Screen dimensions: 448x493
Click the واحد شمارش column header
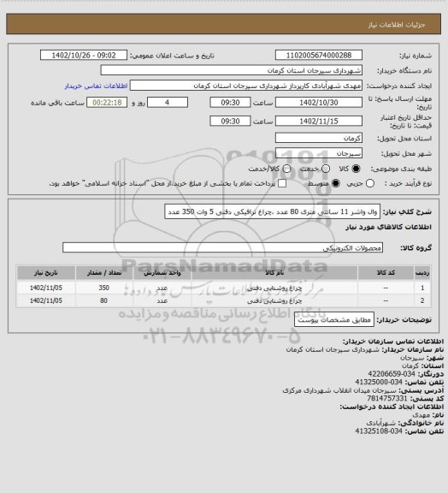[162, 272]
